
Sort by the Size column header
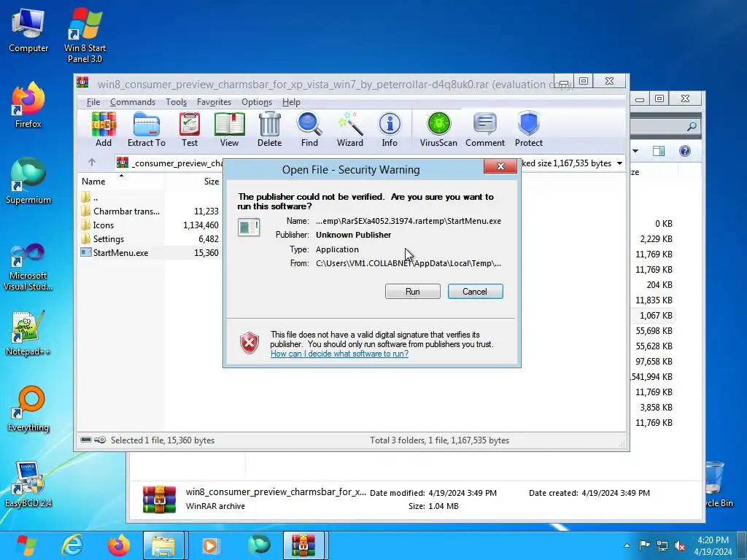[193, 182]
